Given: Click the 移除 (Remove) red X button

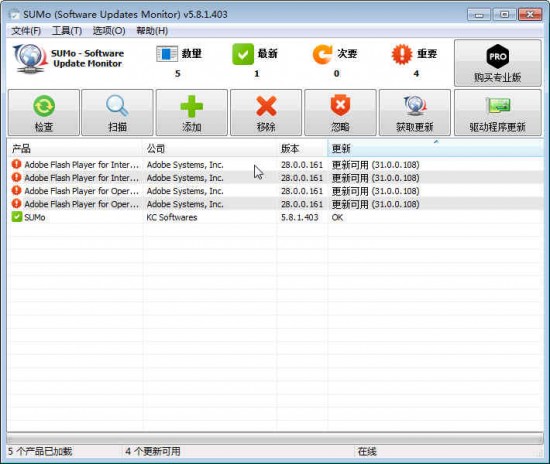Looking at the screenshot, I should (x=266, y=112).
